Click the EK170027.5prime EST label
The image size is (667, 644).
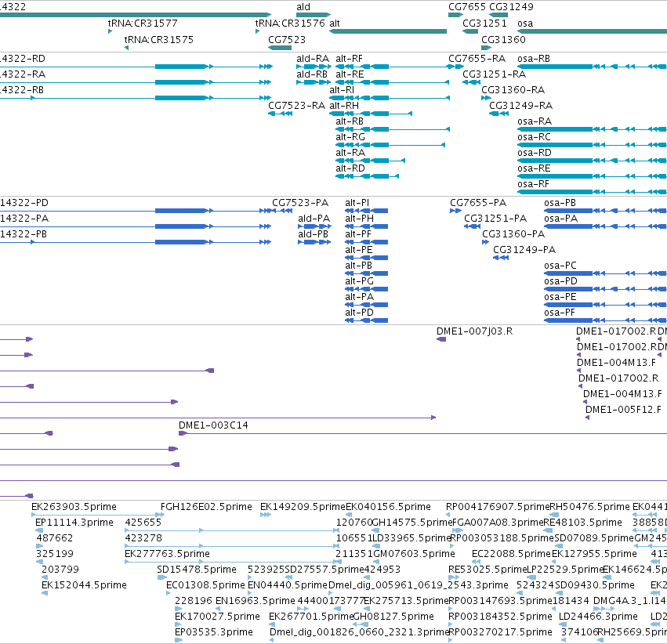[x=217, y=617]
